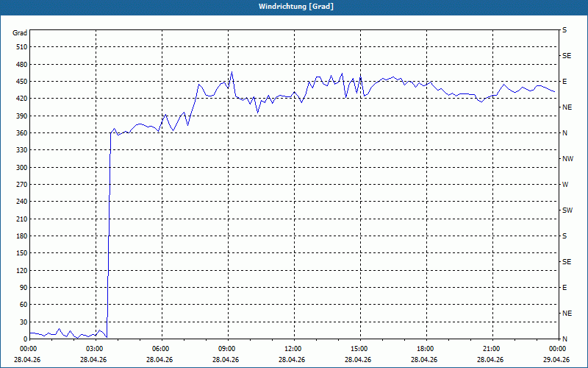The height and width of the screenshot is (368, 588).
Task: Select the "510" value on the degree axis
Action: 22,47
